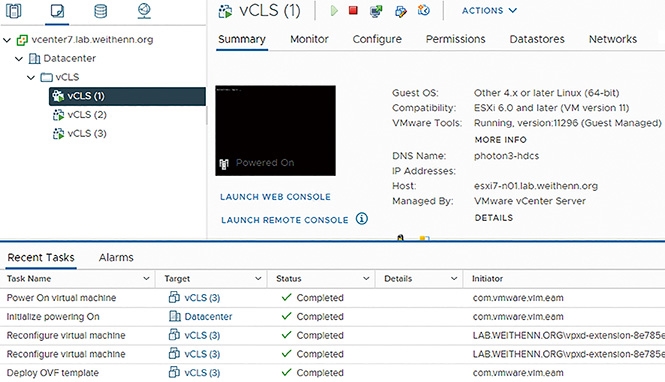This screenshot has height=382, width=665.
Task: Click the Edit Settings toolbar icon
Action: (400, 11)
